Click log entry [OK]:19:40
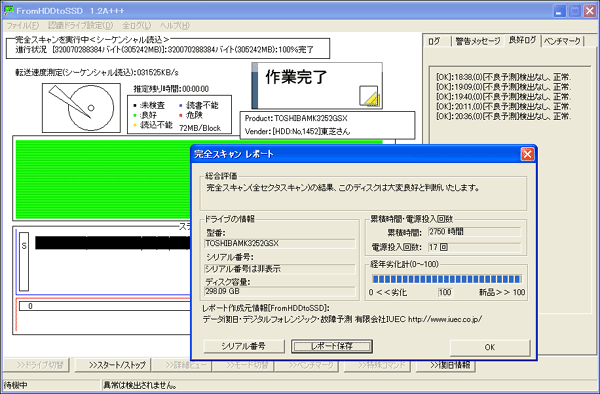Viewport: 600px width, 394px height. point(504,97)
